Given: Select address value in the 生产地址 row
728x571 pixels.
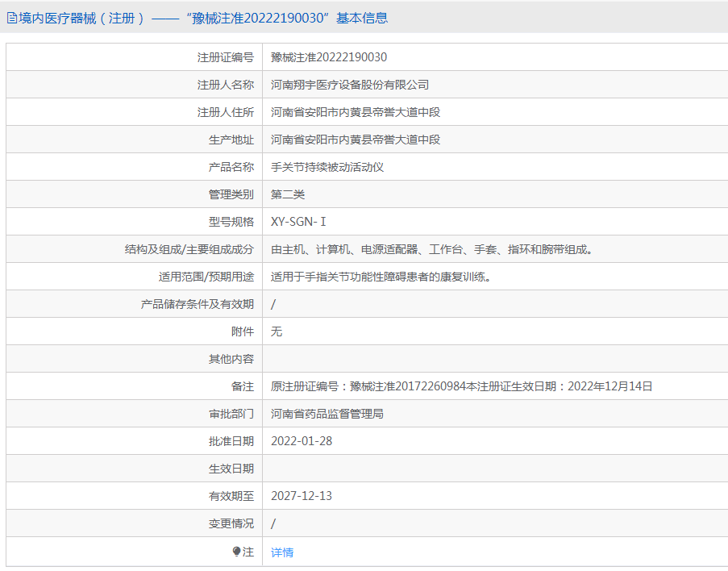Looking at the screenshot, I should point(356,140).
